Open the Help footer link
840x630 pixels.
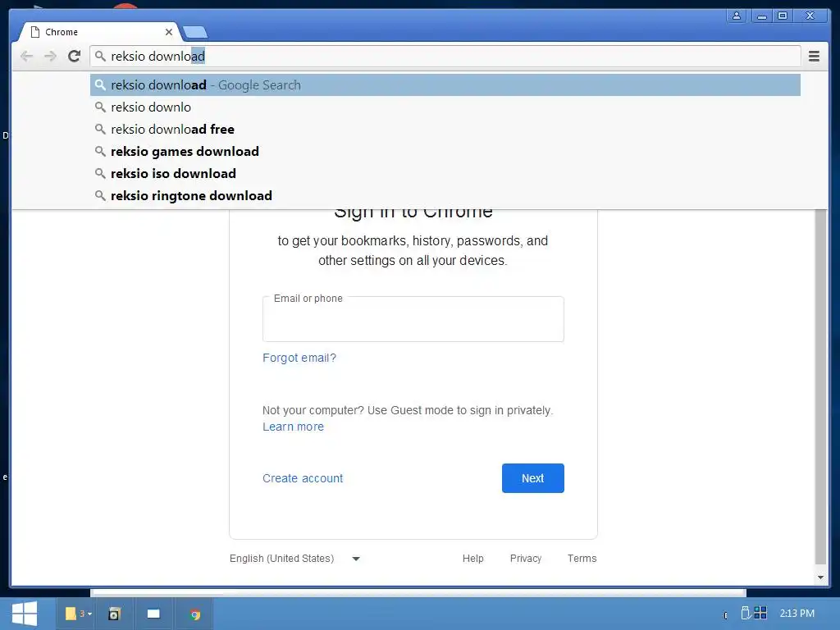(473, 559)
